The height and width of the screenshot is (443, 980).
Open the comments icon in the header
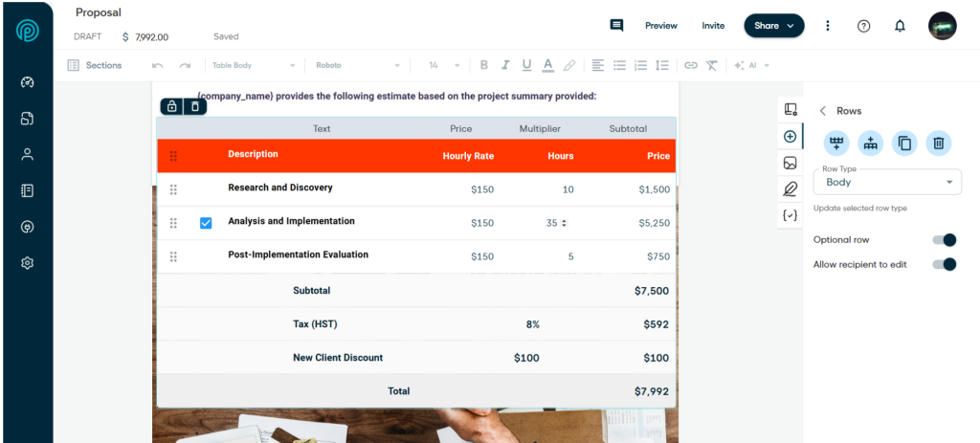tap(616, 26)
